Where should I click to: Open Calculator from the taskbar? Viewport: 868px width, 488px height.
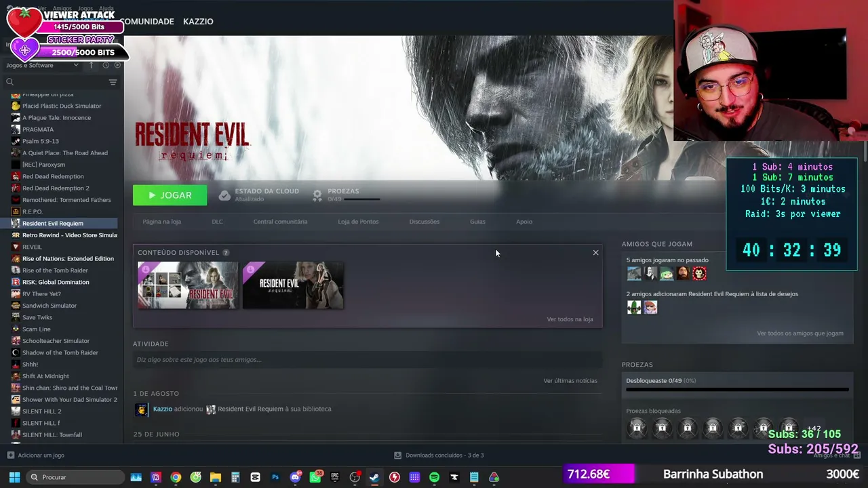[x=235, y=477]
